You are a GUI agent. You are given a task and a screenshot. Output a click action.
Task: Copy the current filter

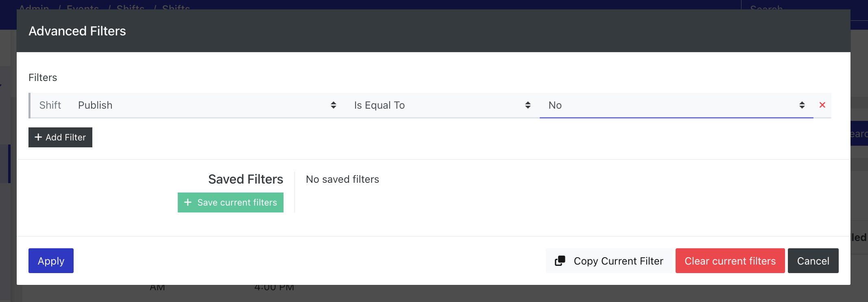pyautogui.click(x=609, y=260)
